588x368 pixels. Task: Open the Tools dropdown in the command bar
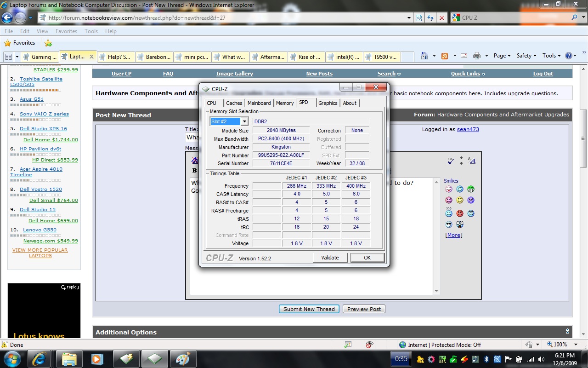[552, 56]
